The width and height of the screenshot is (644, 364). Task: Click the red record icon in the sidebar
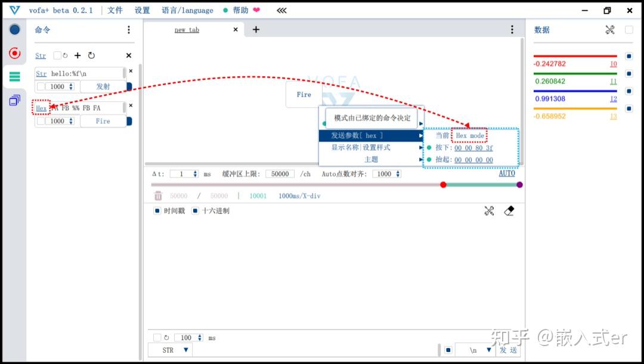pyautogui.click(x=14, y=52)
